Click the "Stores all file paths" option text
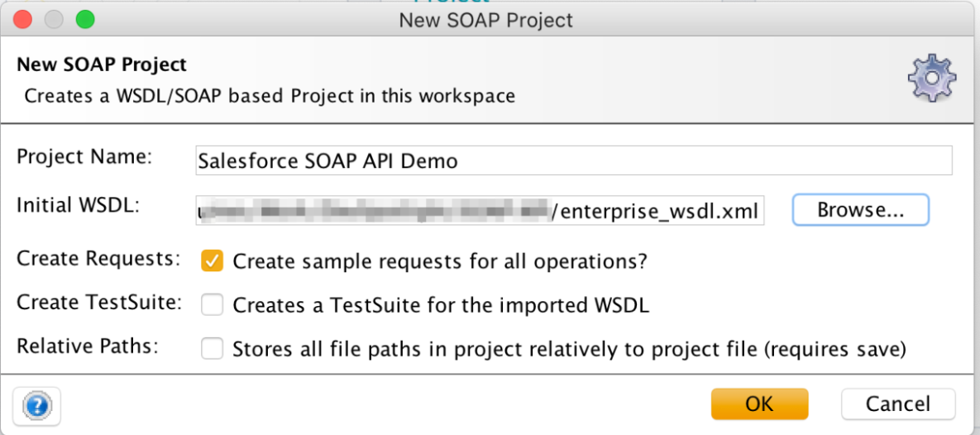Image resolution: width=980 pixels, height=435 pixels. pos(569,349)
